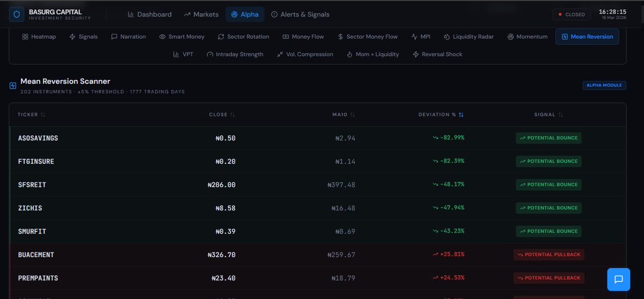
Task: Click SFSREIT Potential Bounce badge
Action: coord(548,185)
